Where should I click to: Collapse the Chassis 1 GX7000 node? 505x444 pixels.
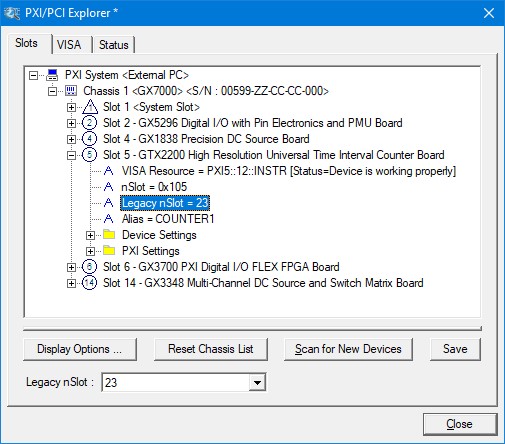point(52,91)
